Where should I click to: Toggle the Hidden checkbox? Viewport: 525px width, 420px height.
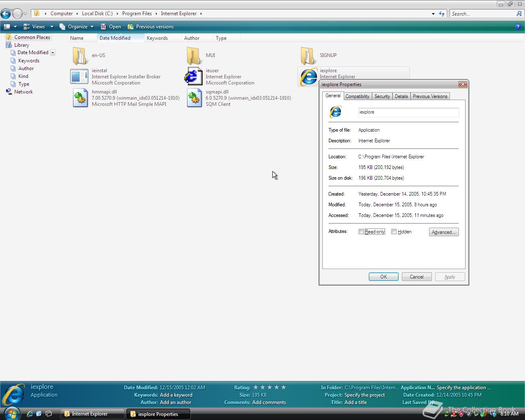(394, 232)
